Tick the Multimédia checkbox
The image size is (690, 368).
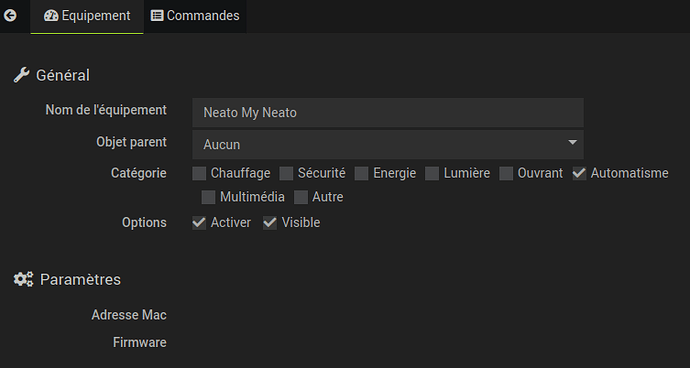pyautogui.click(x=208, y=197)
